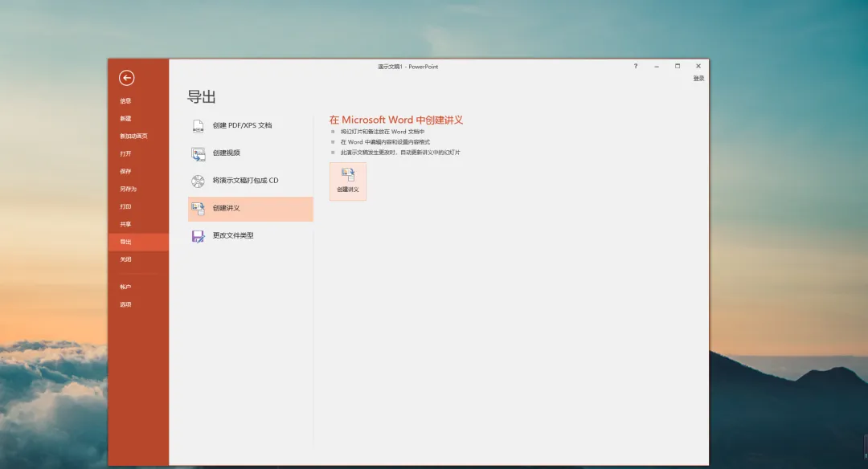
Task: Select the highlighted 创建讲义 list option
Action: pos(250,209)
